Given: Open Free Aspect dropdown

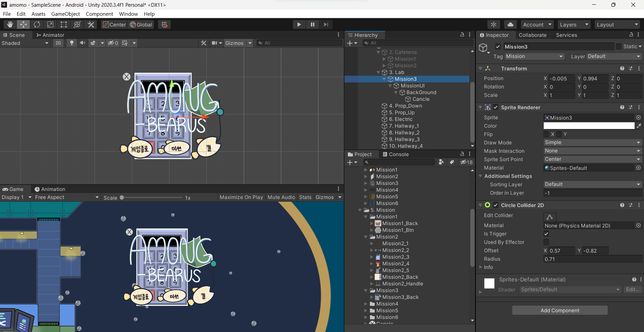Looking at the screenshot, I should pos(67,197).
